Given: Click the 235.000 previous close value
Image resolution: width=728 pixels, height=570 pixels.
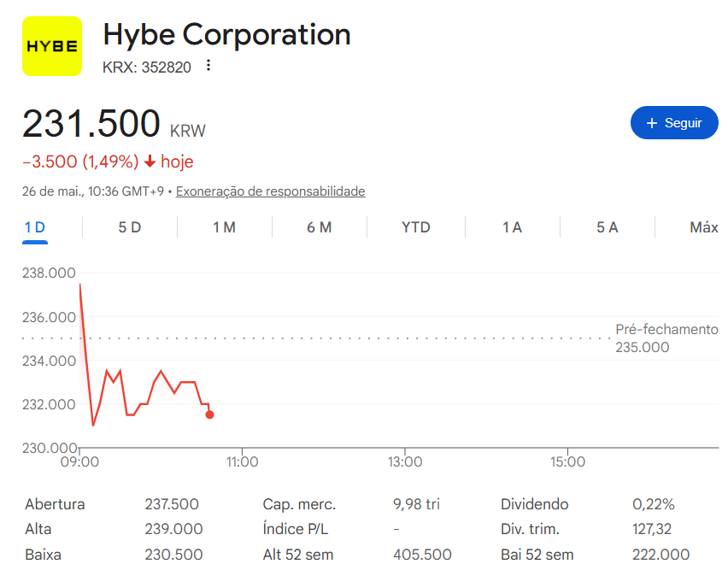Looking at the screenshot, I should coord(642,347).
